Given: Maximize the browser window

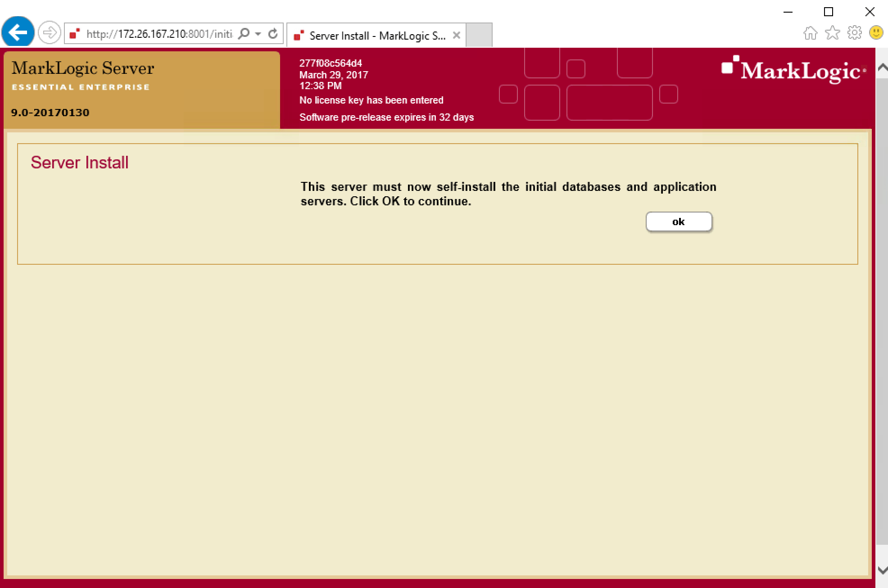Looking at the screenshot, I should pos(829,12).
